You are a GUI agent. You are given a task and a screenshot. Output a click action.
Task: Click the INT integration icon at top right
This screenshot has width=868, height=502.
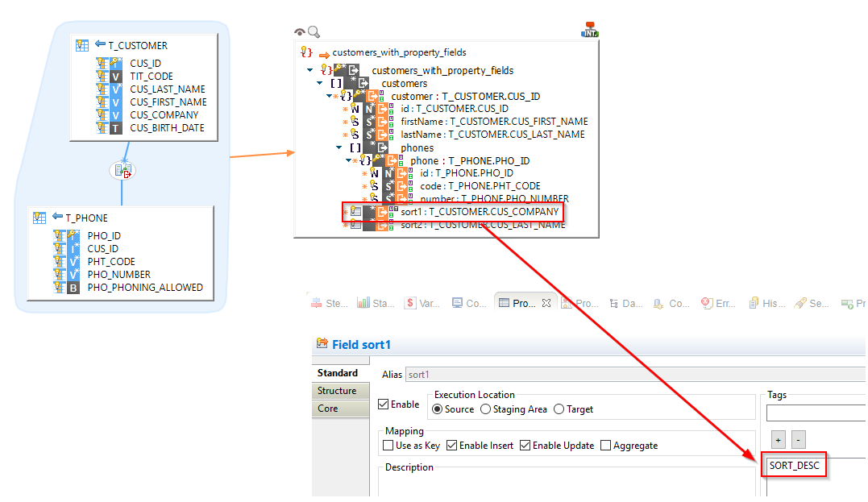click(x=590, y=31)
